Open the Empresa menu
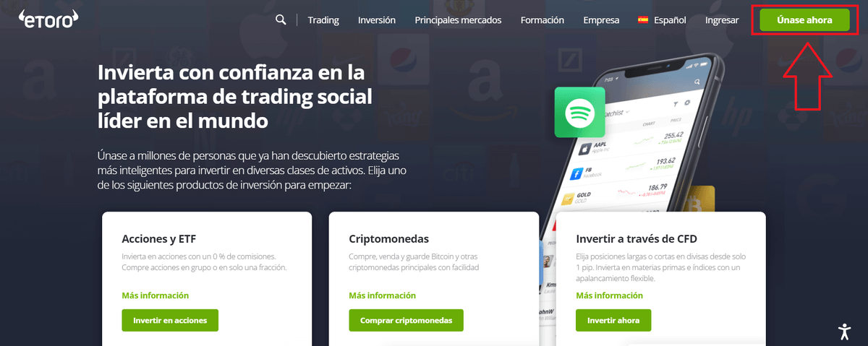 click(x=601, y=20)
